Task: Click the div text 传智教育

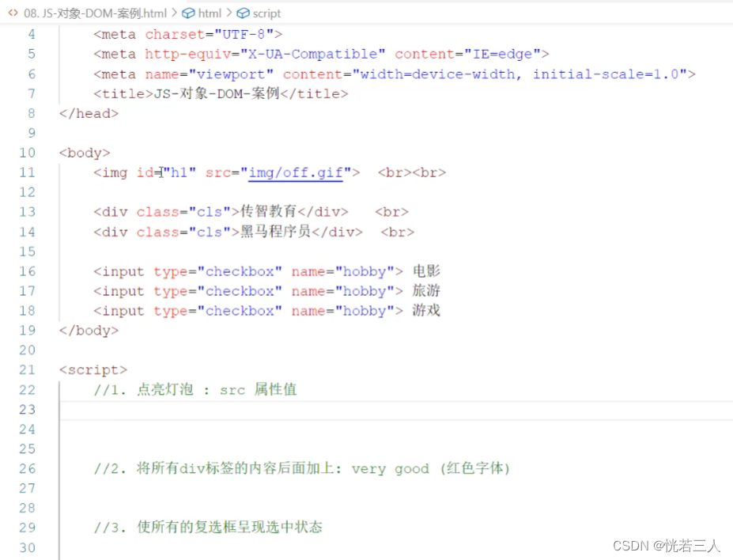Action: pyautogui.click(x=268, y=212)
